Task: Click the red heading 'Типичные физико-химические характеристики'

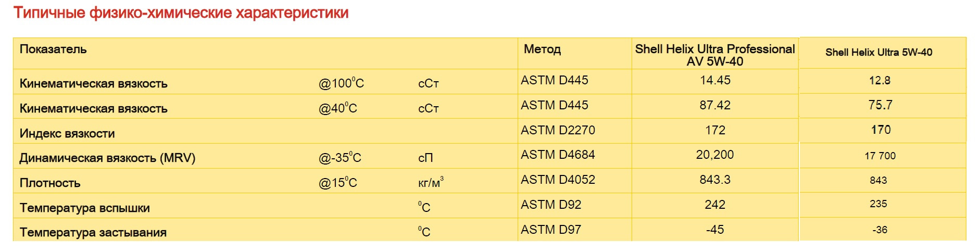Action: (181, 13)
